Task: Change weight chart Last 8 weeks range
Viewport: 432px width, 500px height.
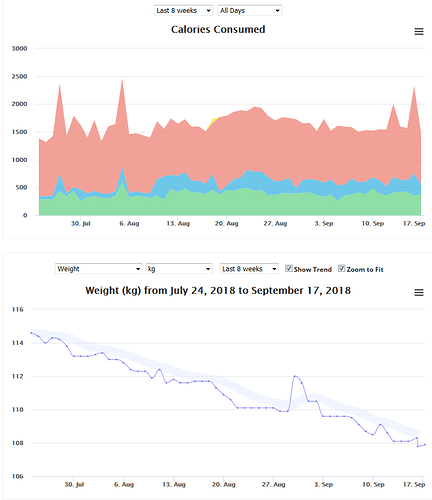Action: tap(249, 269)
